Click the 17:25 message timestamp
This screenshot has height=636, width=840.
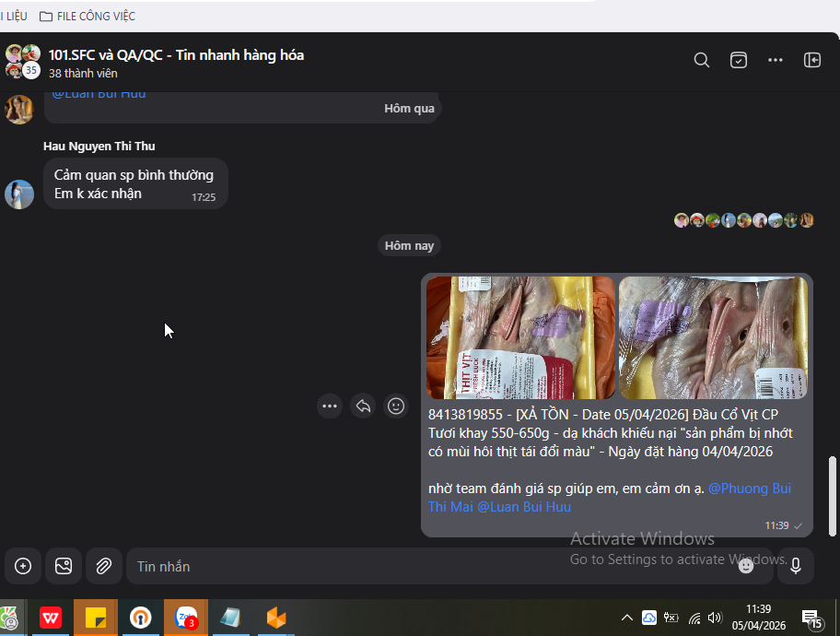[x=204, y=197]
